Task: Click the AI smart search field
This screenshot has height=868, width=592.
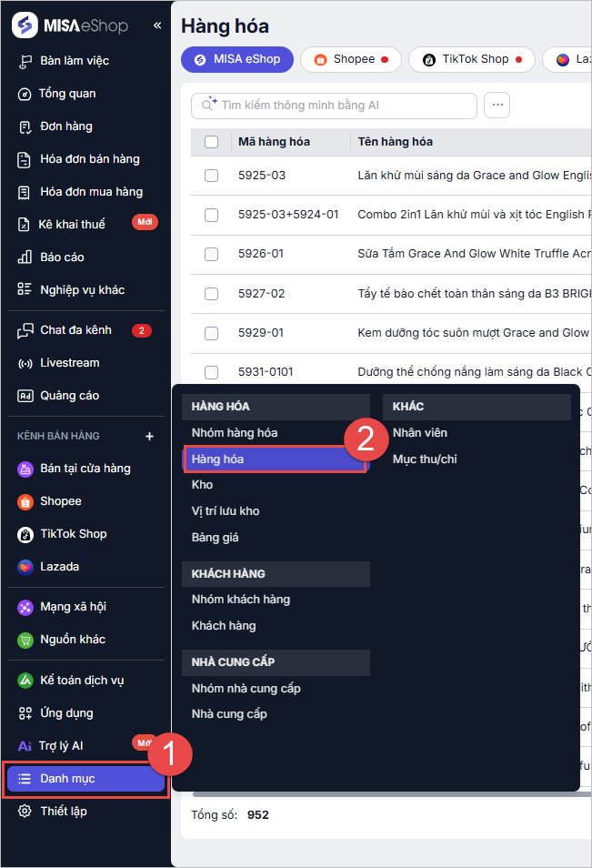Action: [x=334, y=106]
